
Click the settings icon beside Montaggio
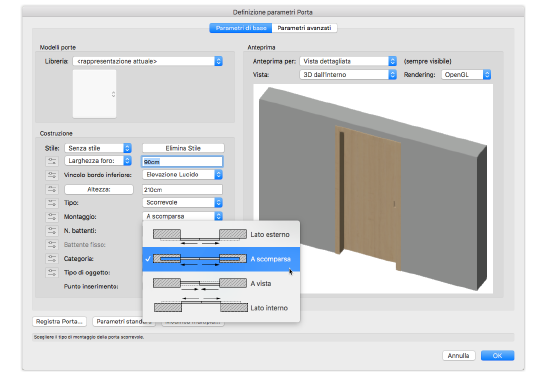tap(52, 217)
